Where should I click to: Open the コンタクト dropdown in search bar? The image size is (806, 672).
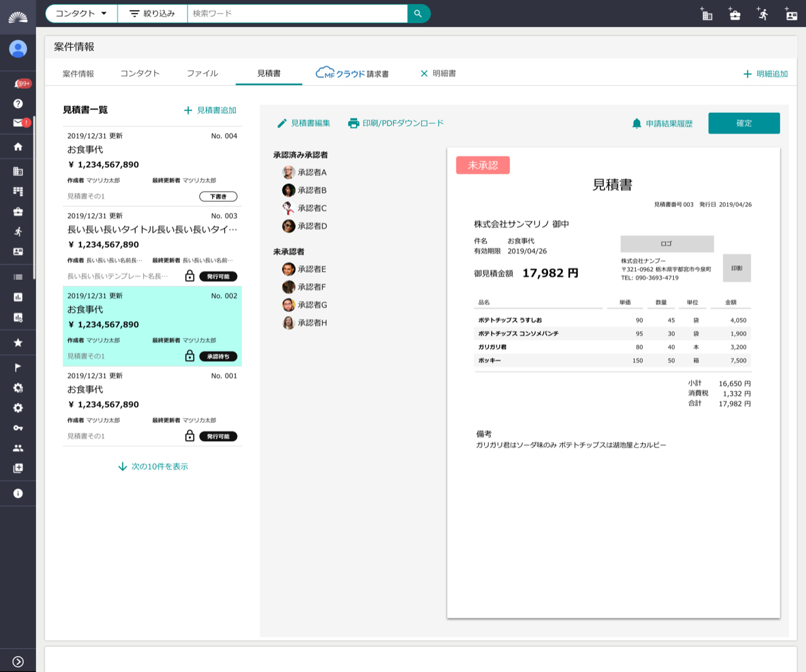pos(81,14)
